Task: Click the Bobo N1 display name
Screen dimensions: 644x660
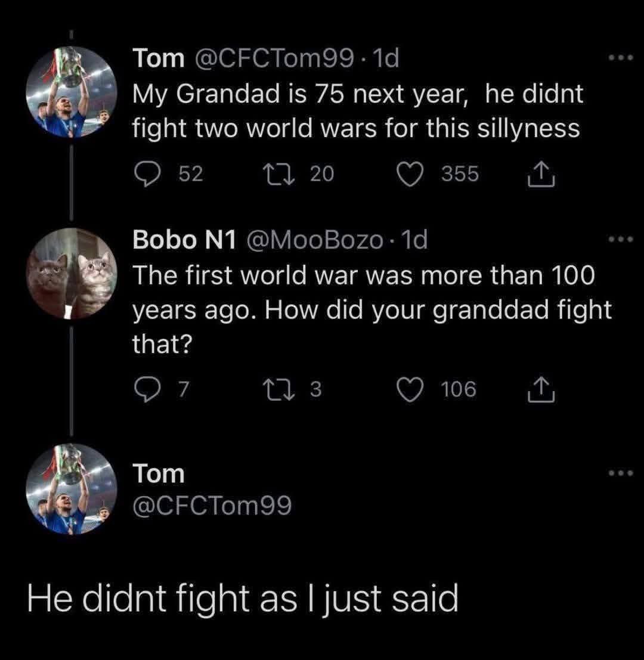Action: click(185, 240)
